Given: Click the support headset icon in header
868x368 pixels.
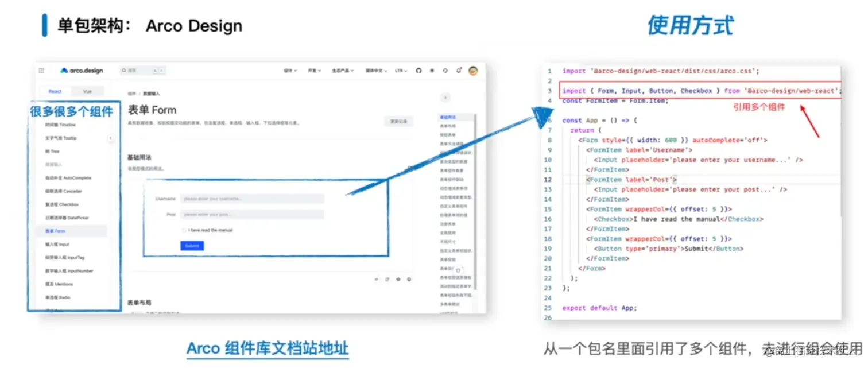Looking at the screenshot, I should click(x=445, y=71).
